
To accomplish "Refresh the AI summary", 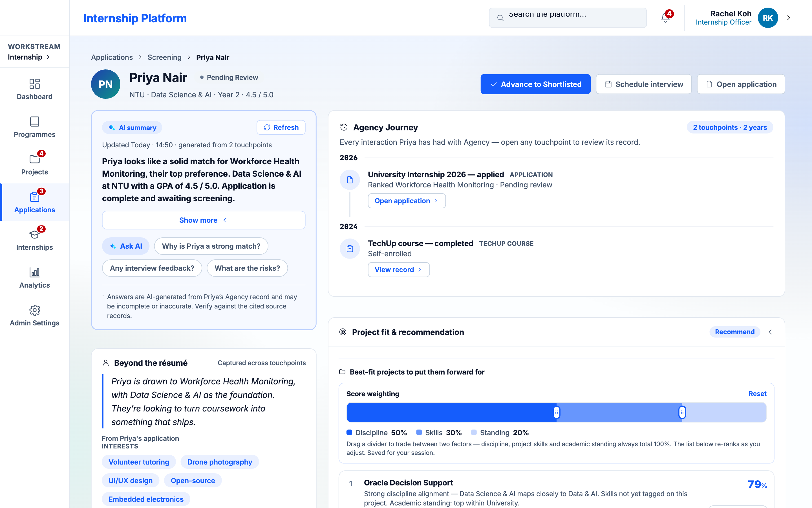I will [281, 127].
